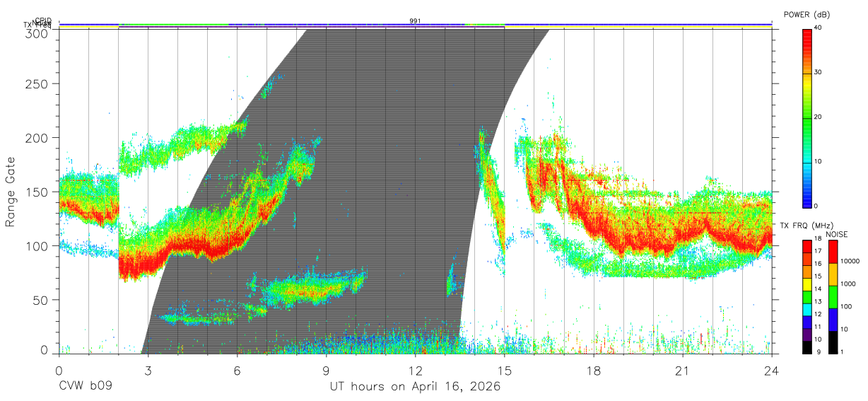Click the black bottom band of NOISE colorbar

click(833, 342)
